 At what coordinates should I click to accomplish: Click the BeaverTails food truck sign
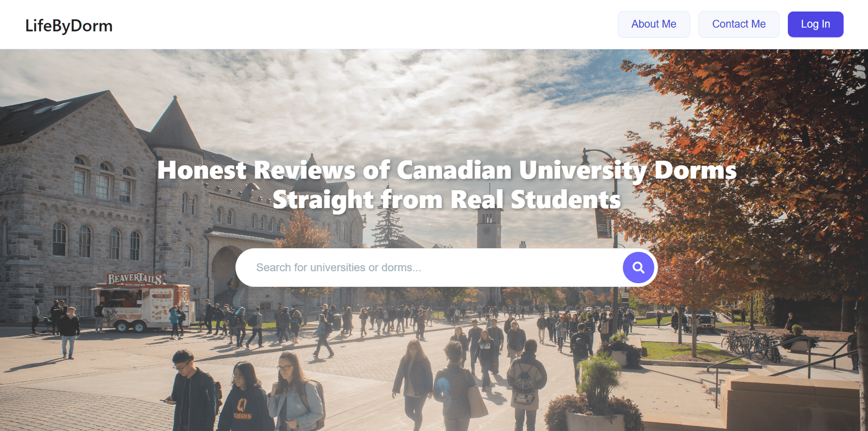[134, 279]
